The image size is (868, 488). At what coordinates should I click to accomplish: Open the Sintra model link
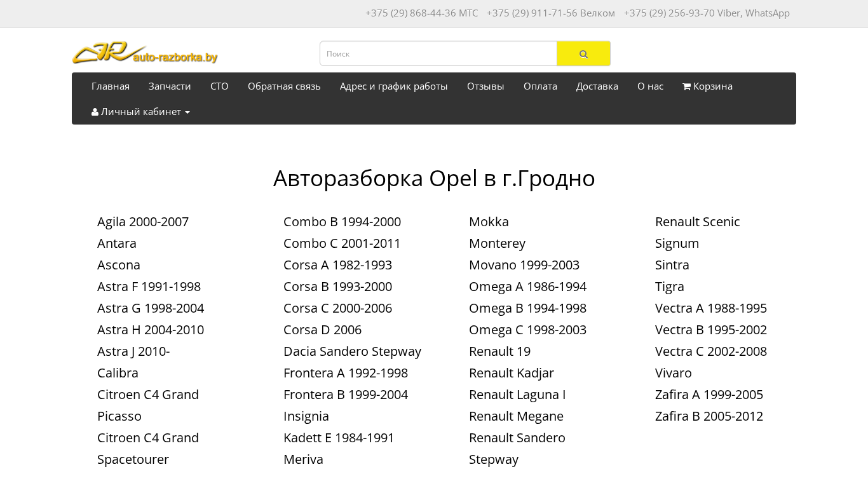(672, 265)
